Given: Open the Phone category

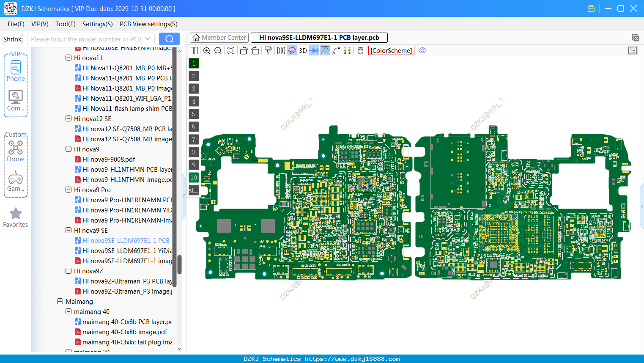Looking at the screenshot, I should [x=16, y=71].
